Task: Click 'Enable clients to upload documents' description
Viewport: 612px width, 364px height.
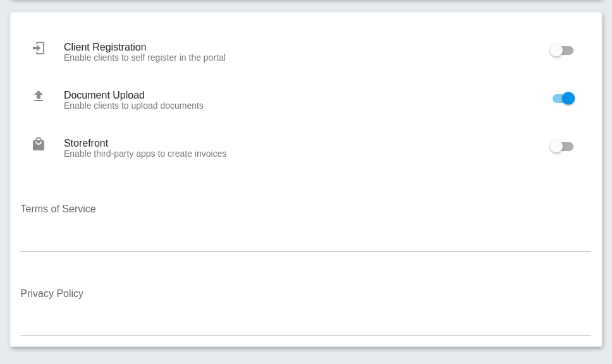Action: point(133,106)
